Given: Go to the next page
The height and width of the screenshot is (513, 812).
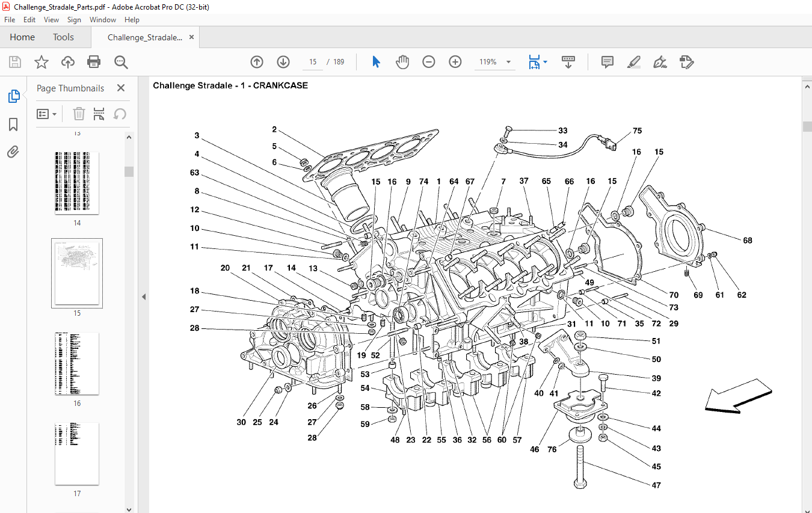Looking at the screenshot, I should (283, 62).
